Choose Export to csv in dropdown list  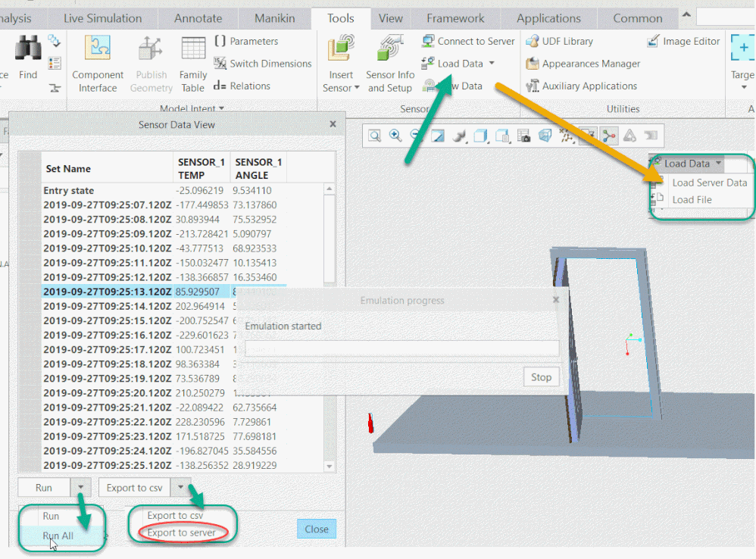[x=175, y=516]
